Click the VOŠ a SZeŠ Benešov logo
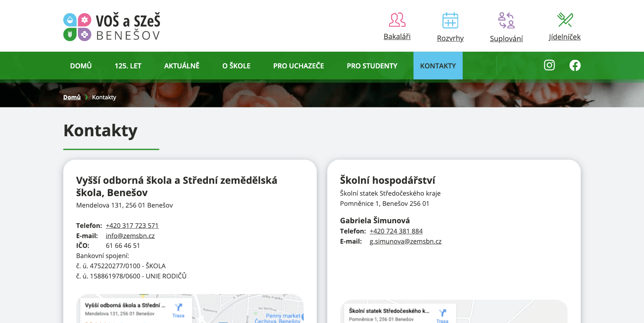 click(112, 27)
